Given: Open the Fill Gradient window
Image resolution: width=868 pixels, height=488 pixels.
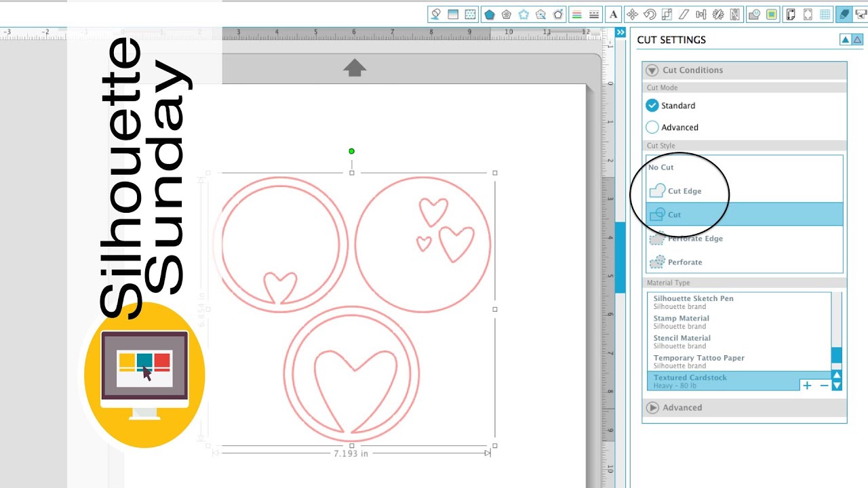Looking at the screenshot, I should pyautogui.click(x=453, y=14).
